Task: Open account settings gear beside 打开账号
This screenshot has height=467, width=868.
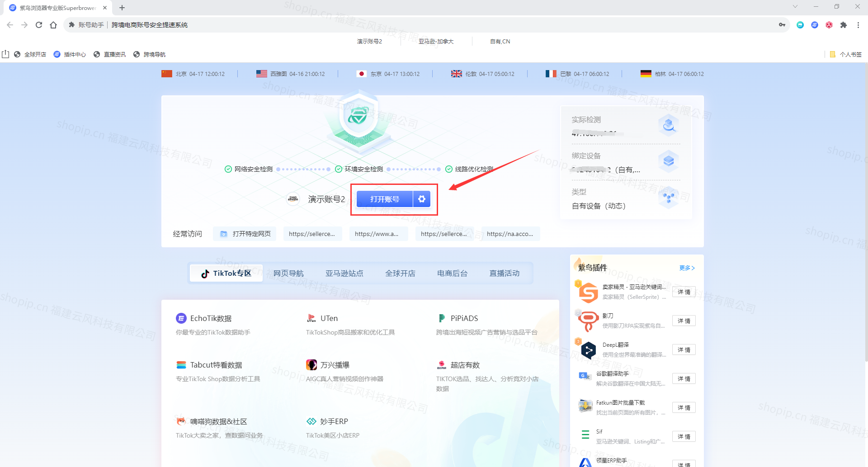Action: (422, 199)
